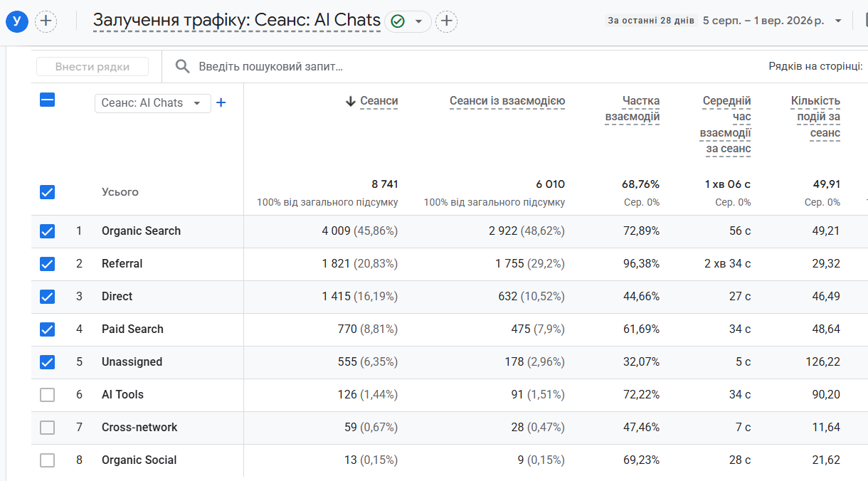Viewport: 868px width, 481px height.
Task: Toggle the select-all checkbox in the table header
Action: tap(47, 100)
